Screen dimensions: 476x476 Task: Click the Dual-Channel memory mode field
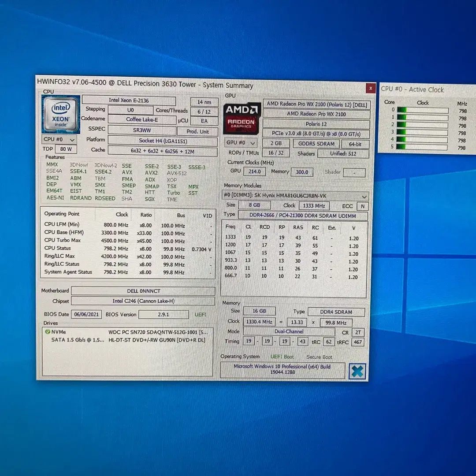click(289, 331)
